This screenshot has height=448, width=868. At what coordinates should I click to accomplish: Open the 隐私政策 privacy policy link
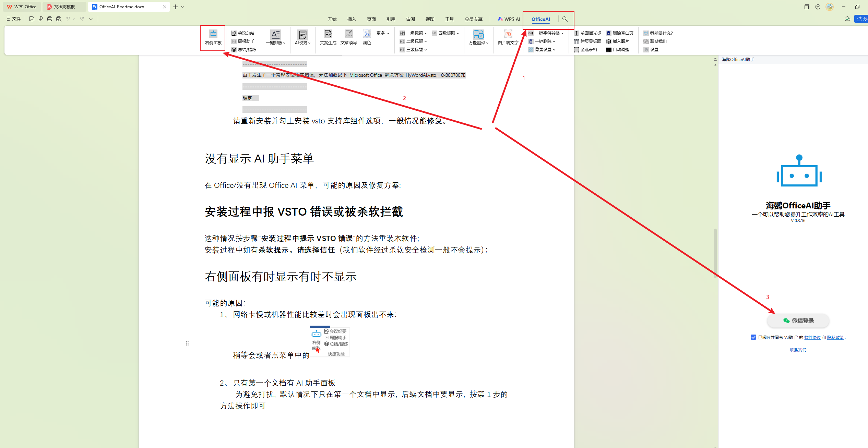coord(835,337)
